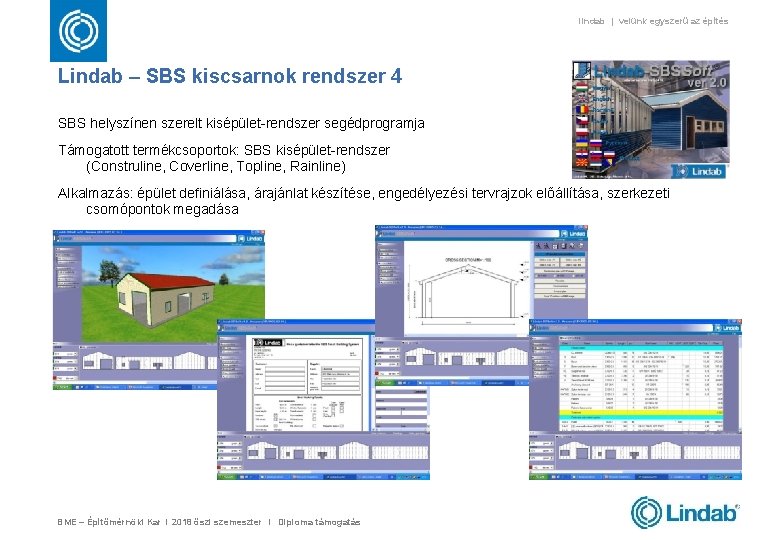
Task: Click the line '(Construline, Coverline, Topline, Rainline)'
Action: click(x=216, y=166)
